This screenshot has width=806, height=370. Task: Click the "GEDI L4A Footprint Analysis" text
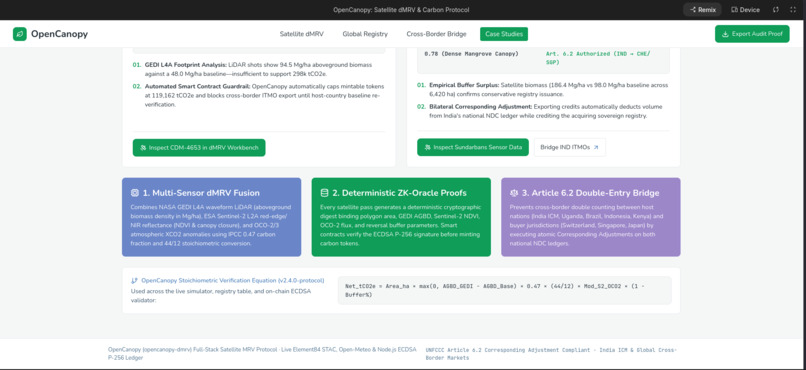click(x=186, y=65)
